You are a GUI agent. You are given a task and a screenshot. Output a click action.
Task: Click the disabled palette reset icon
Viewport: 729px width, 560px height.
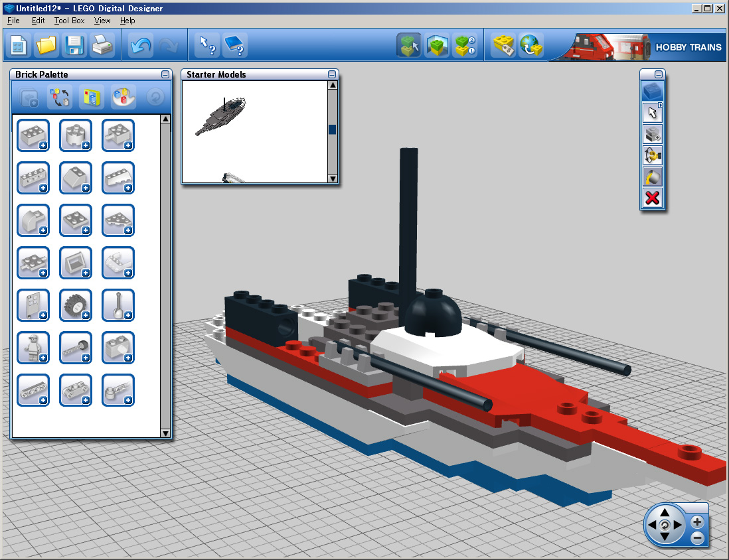(155, 98)
